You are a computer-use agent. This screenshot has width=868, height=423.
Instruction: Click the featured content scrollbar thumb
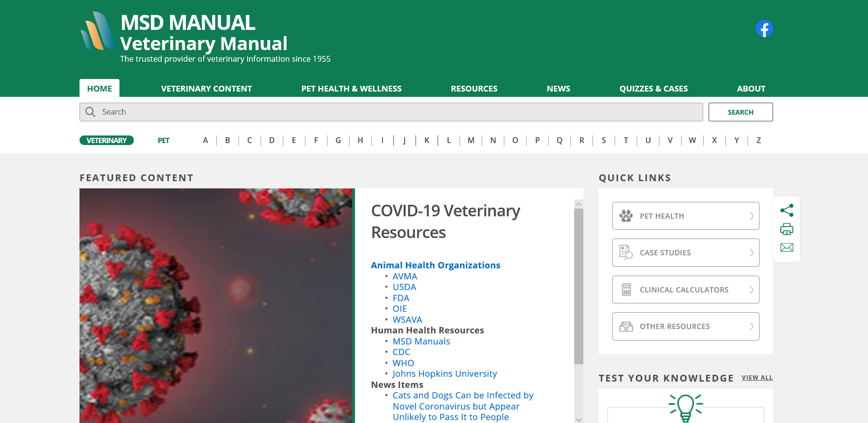click(579, 286)
